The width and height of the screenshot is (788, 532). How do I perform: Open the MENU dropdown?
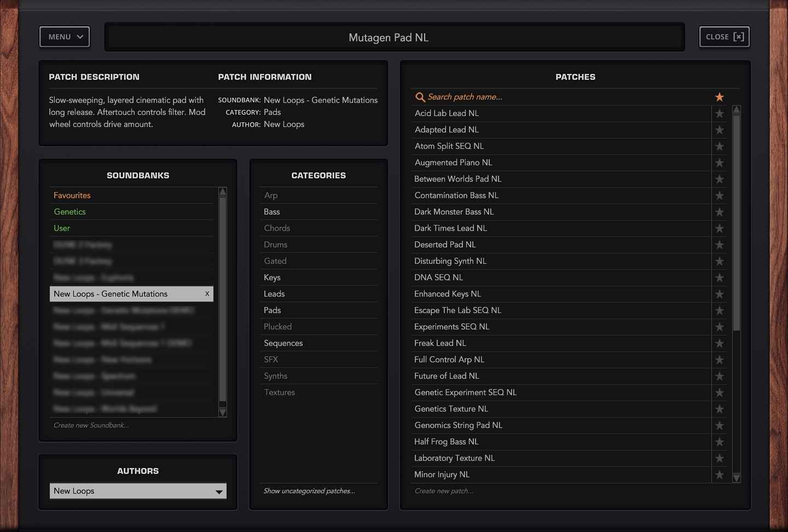pos(64,37)
